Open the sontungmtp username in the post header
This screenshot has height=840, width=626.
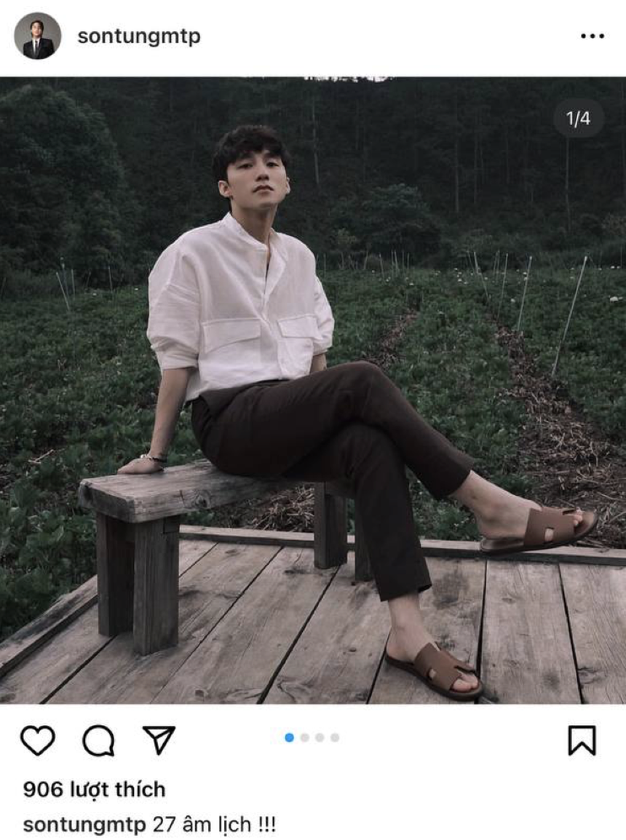tap(138, 36)
